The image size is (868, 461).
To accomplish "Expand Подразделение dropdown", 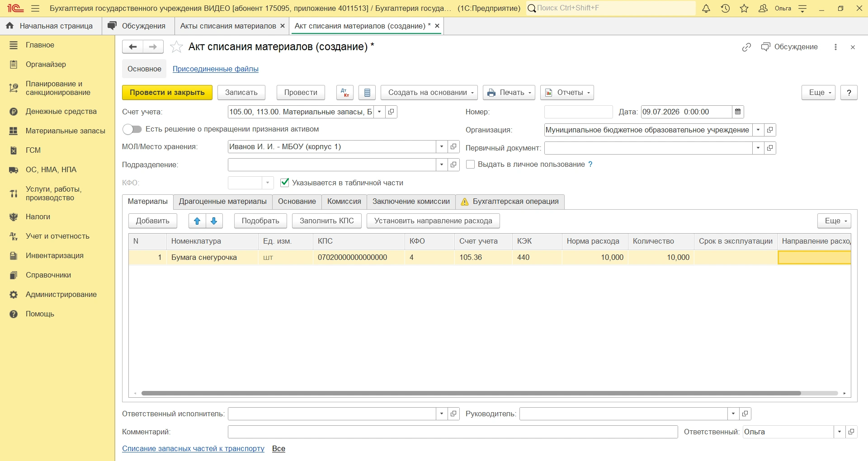I will tap(442, 165).
